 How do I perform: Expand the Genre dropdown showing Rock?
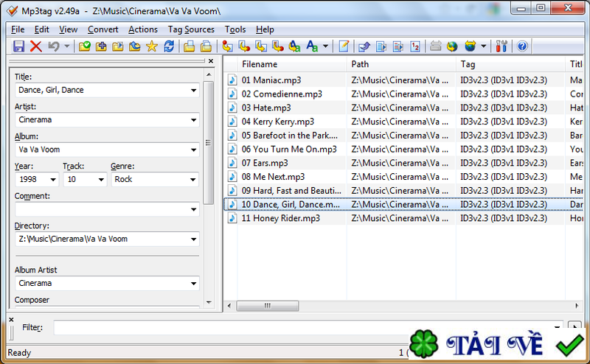193,179
